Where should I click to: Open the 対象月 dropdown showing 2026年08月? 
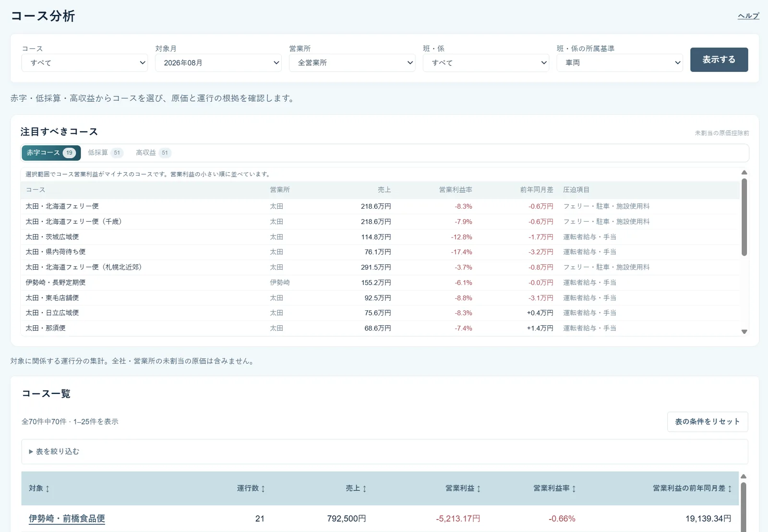tap(218, 63)
